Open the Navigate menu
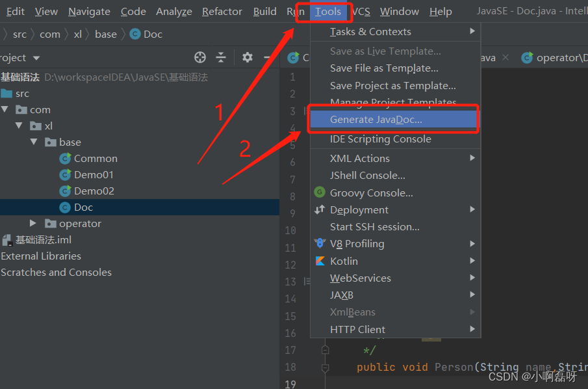 (x=89, y=12)
